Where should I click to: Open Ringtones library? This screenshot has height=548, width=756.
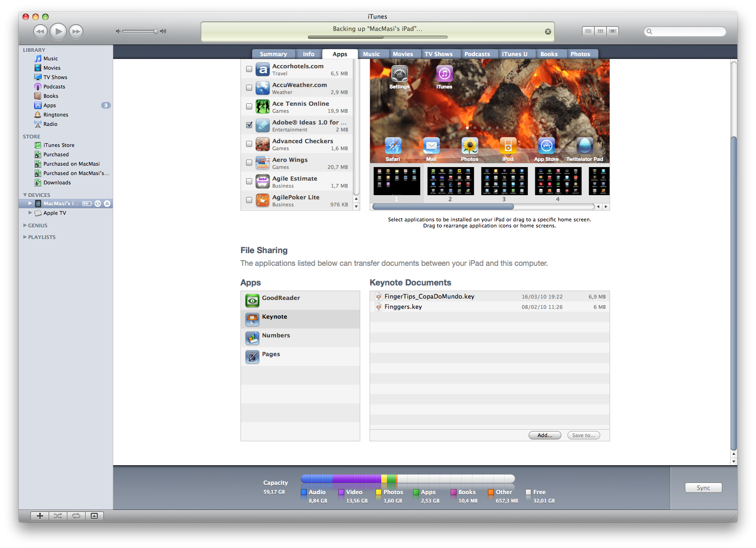[56, 115]
